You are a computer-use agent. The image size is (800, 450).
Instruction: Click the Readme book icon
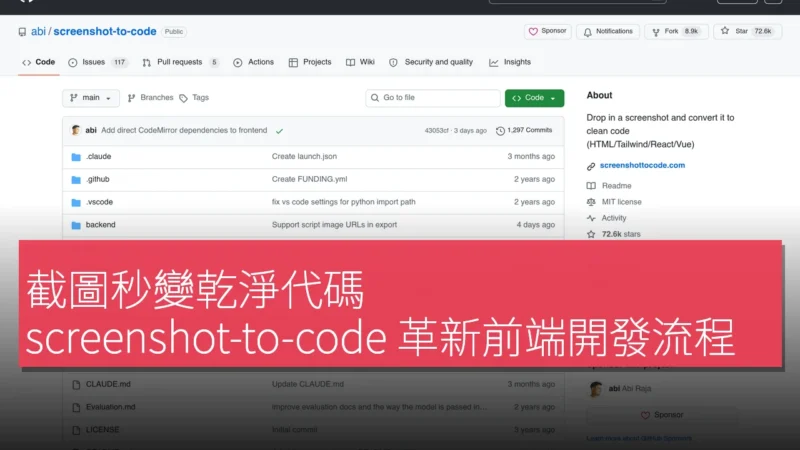pos(591,186)
